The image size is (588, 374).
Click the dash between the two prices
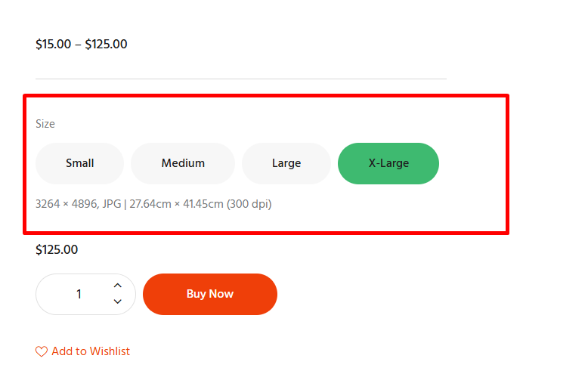(x=78, y=45)
